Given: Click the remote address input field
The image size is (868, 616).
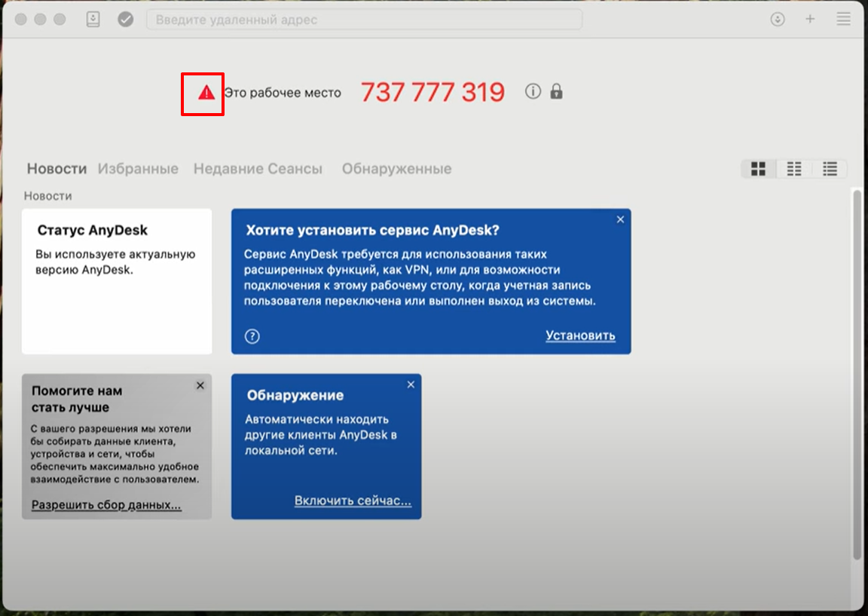Looking at the screenshot, I should point(364,20).
